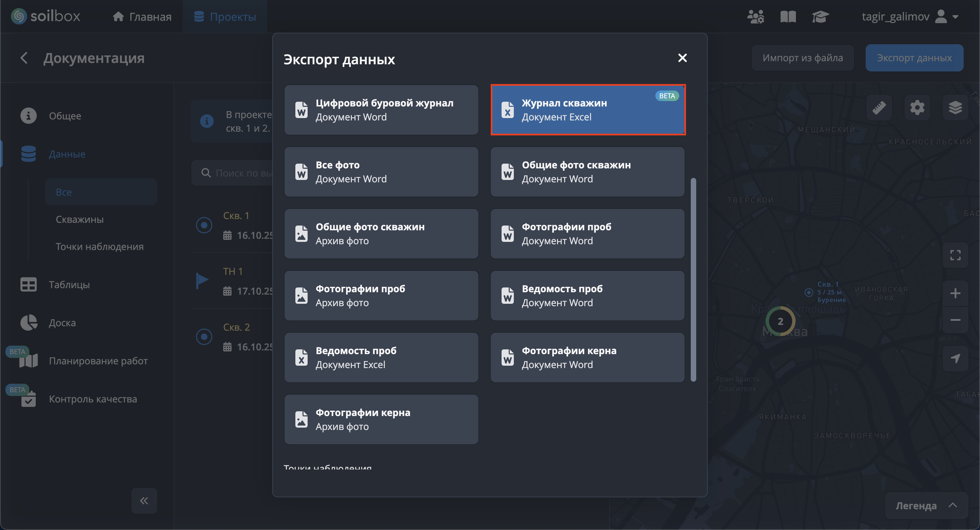Open the map layers icon
980x530 pixels.
coord(955,108)
